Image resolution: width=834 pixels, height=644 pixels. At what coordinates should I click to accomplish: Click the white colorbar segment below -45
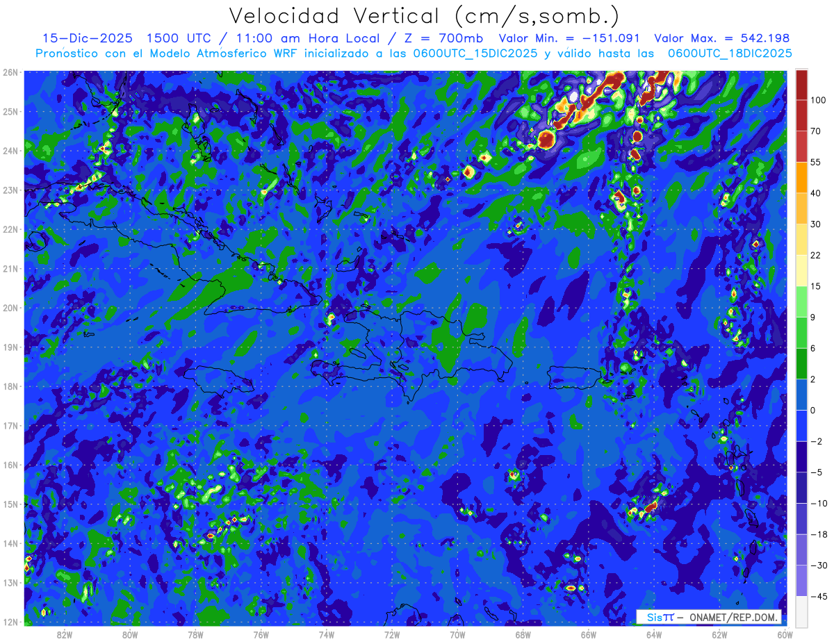point(801,611)
